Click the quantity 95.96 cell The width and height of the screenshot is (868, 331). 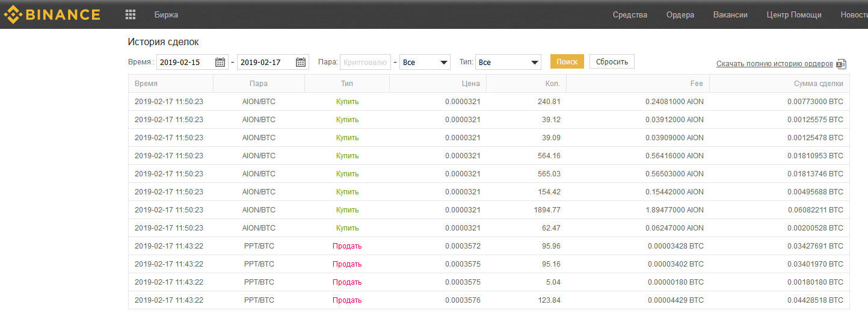coord(551,246)
